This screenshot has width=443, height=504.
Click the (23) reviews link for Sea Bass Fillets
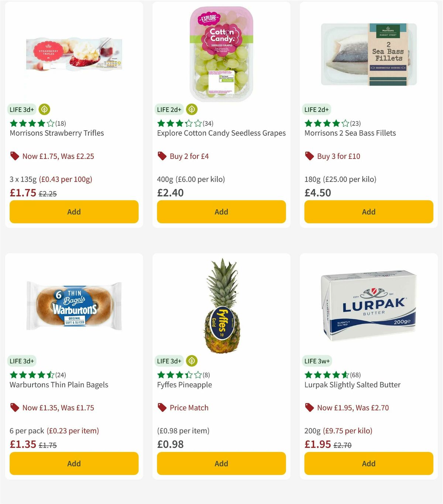[355, 124]
